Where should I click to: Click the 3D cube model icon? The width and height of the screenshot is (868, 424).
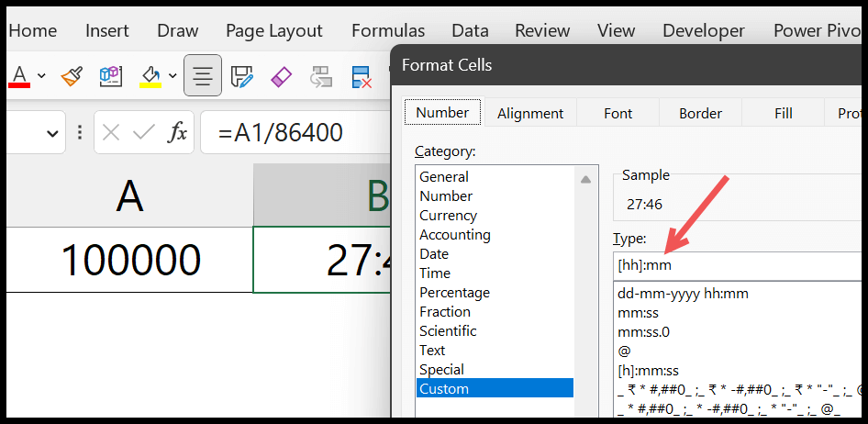(x=110, y=76)
